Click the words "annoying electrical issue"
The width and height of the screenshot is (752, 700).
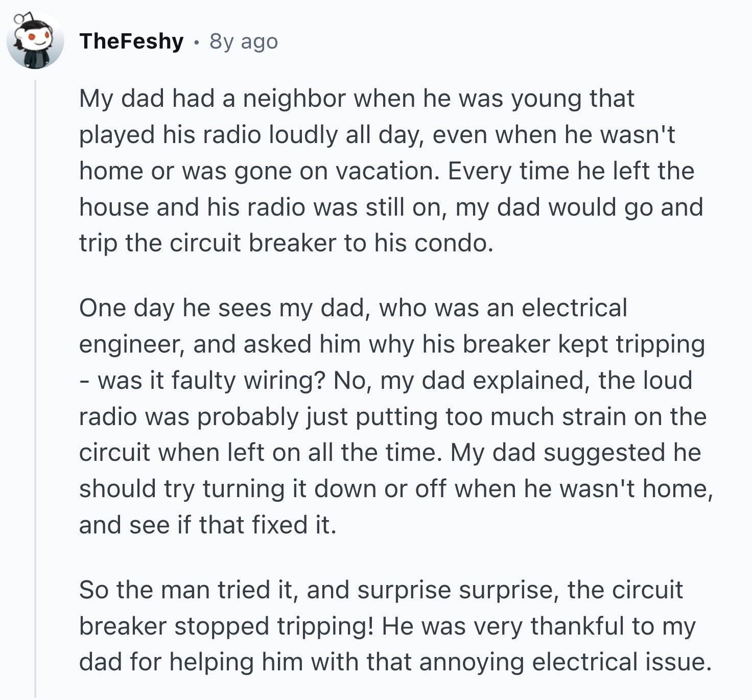(565, 662)
